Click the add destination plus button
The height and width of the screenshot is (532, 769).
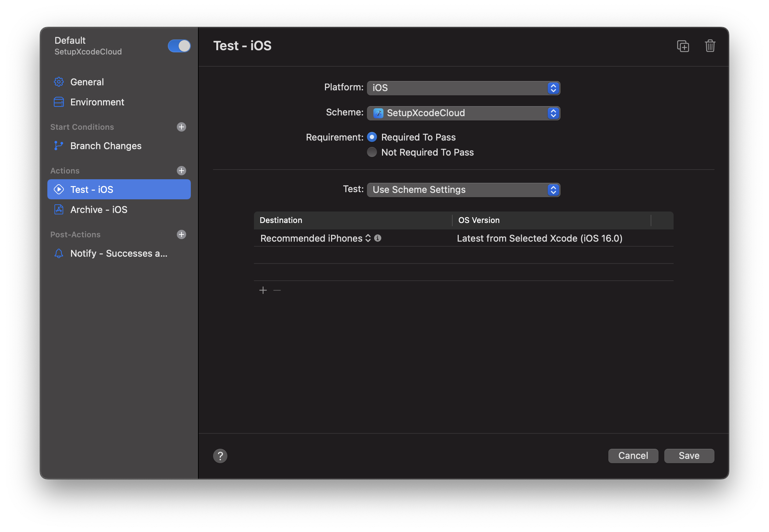pyautogui.click(x=263, y=290)
